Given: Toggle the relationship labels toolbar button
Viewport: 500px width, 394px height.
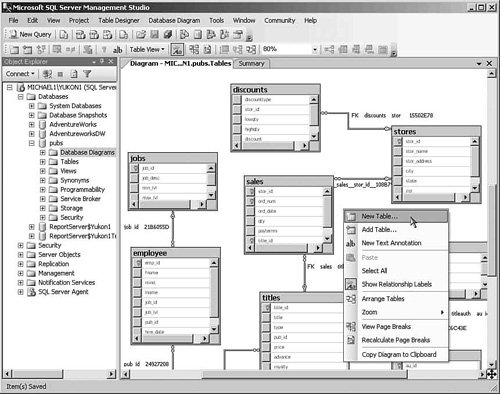Looking at the screenshot, I should pos(177,50).
